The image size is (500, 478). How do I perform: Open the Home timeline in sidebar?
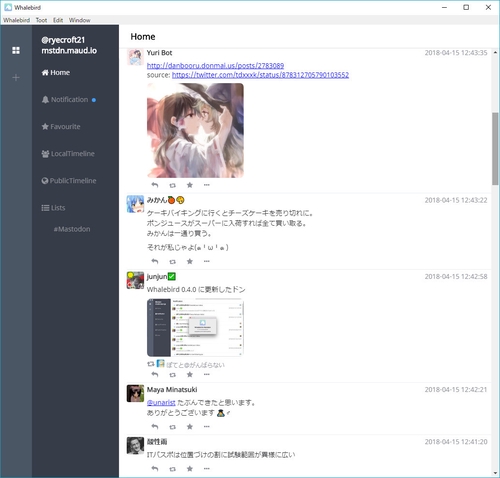click(56, 72)
